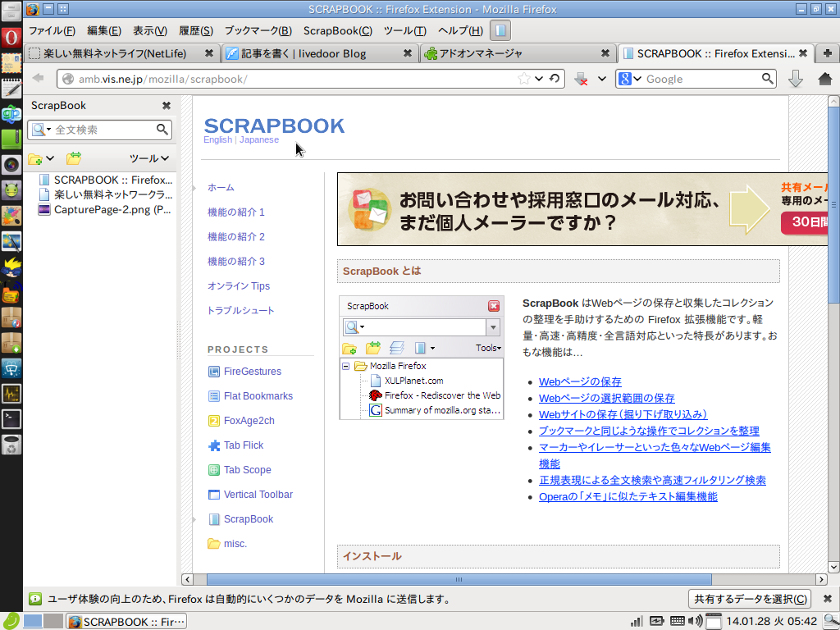The image size is (840, 630).
Task: Bookmark this page with the star icon
Action: (524, 79)
